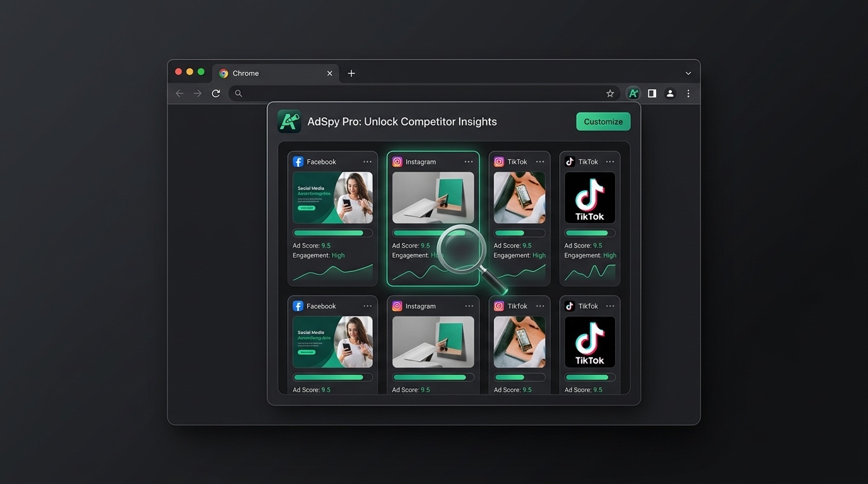Click the AdSpy Pro: Unlock Competitor Insights title

tap(402, 122)
